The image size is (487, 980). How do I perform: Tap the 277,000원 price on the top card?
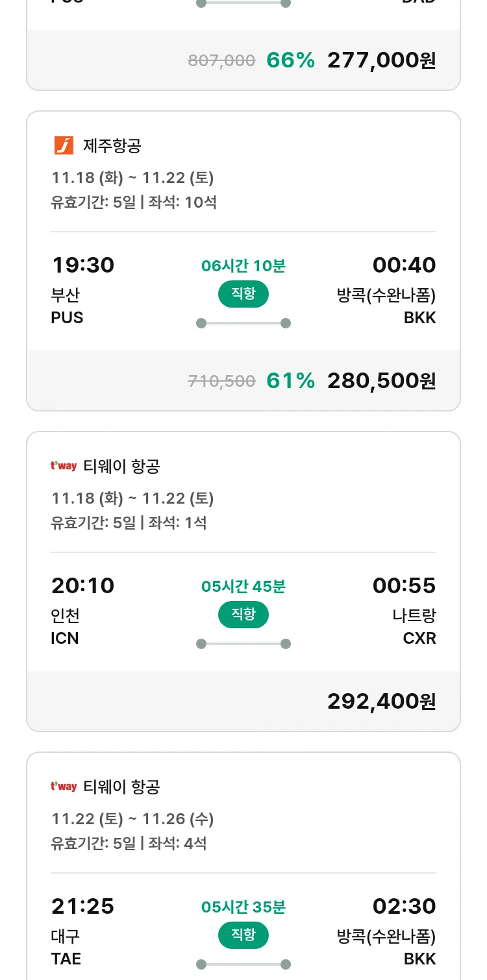click(381, 60)
